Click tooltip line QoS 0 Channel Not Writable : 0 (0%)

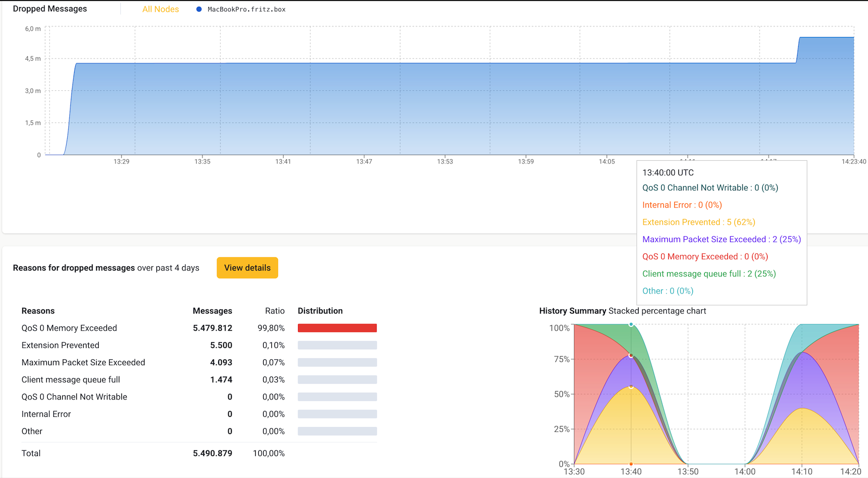point(710,188)
